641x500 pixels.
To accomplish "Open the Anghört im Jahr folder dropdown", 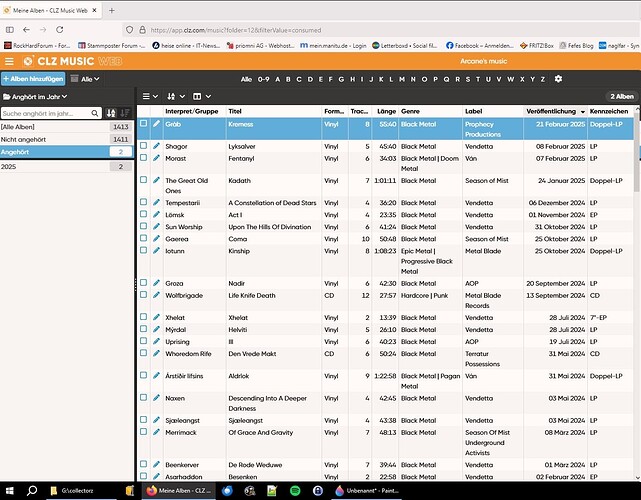I will [x=35, y=97].
